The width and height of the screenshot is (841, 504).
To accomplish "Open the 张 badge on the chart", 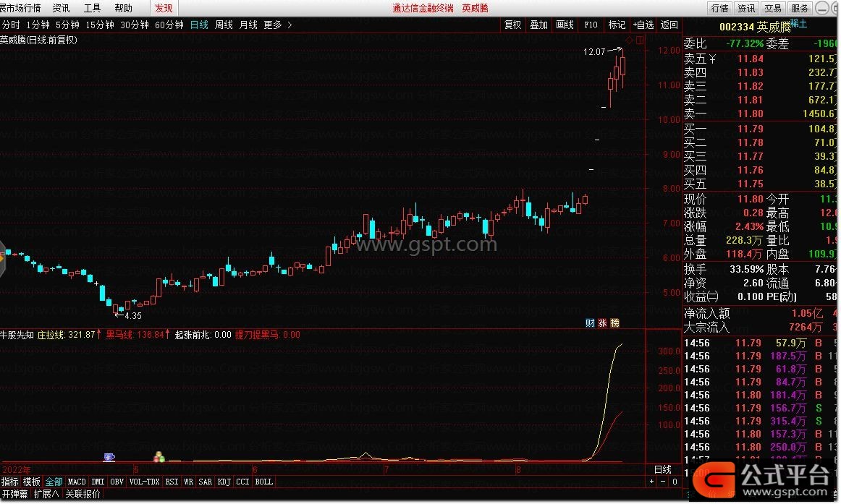I will pyautogui.click(x=602, y=323).
